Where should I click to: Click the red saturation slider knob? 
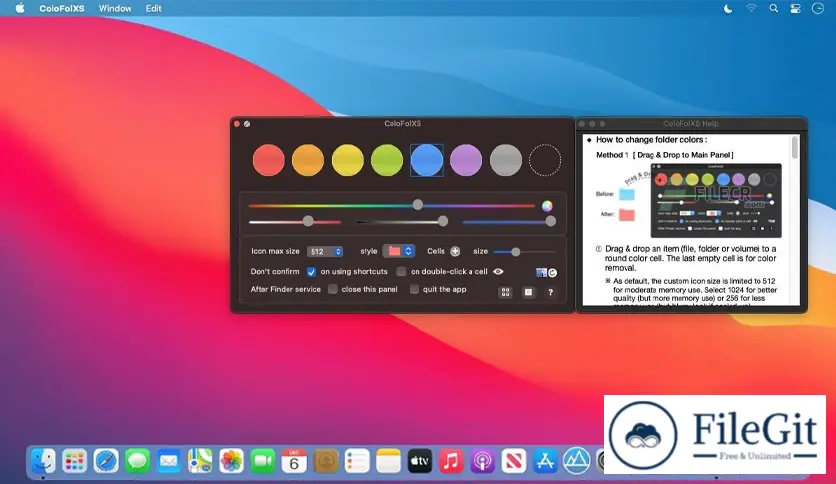tap(308, 221)
